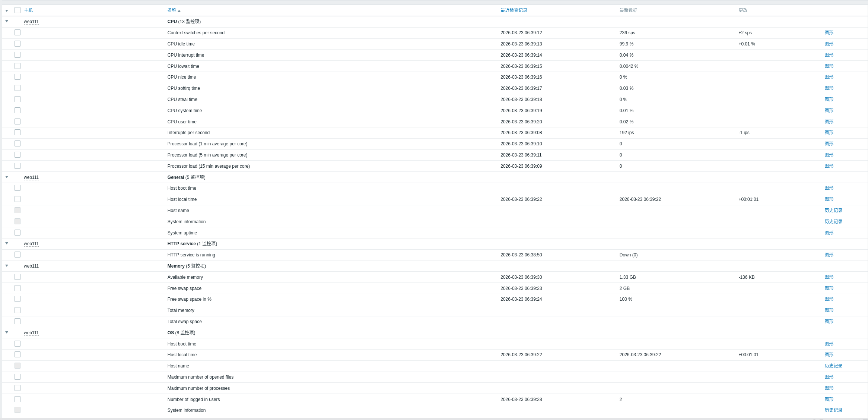The height and width of the screenshot is (420, 868).
Task: Sort by 最近检查记录 column header
Action: tap(514, 10)
